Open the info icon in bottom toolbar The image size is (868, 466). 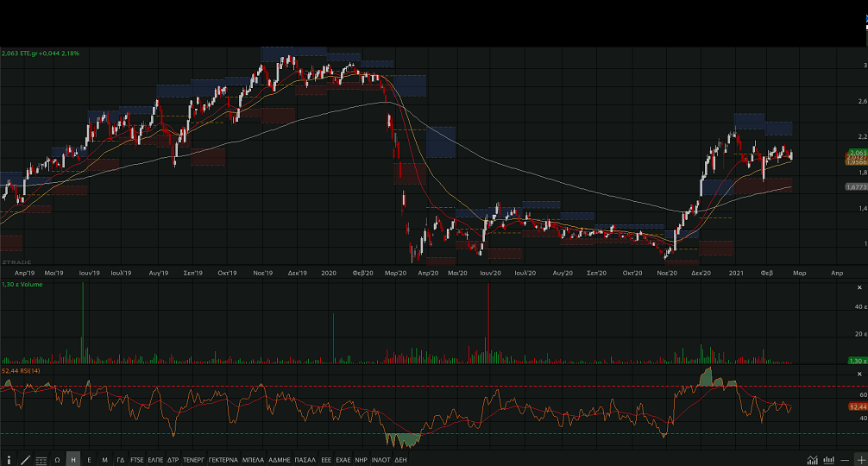[x=9, y=460]
